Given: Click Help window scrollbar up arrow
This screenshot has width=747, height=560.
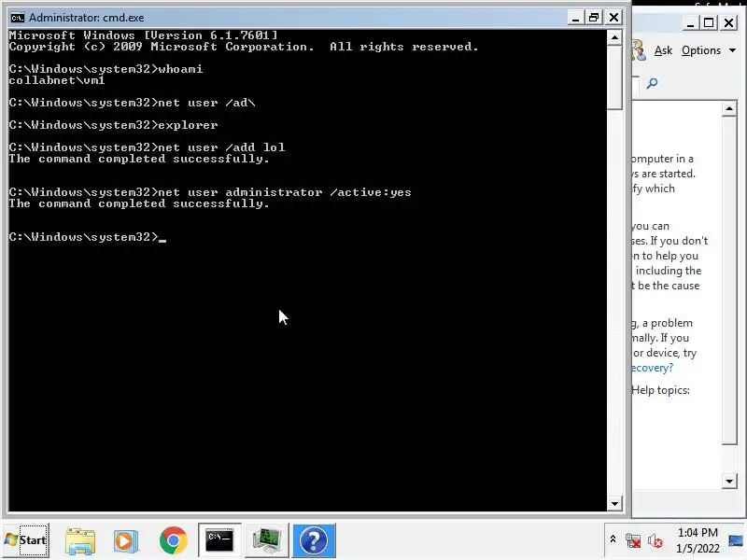Looking at the screenshot, I should 729,109.
